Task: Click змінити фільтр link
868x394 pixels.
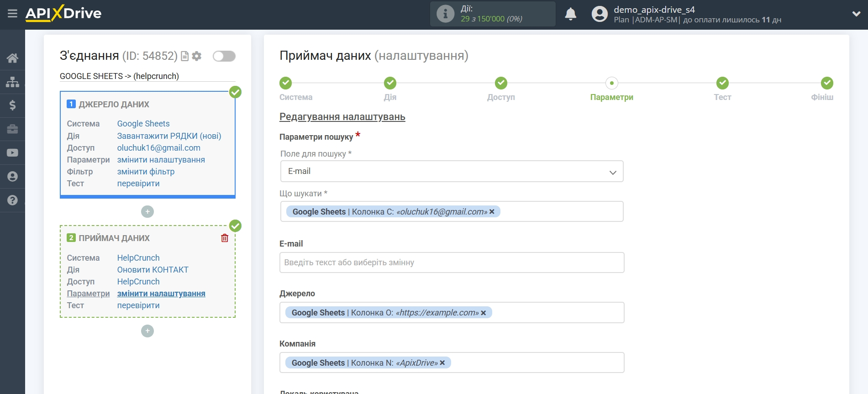Action: tap(146, 172)
